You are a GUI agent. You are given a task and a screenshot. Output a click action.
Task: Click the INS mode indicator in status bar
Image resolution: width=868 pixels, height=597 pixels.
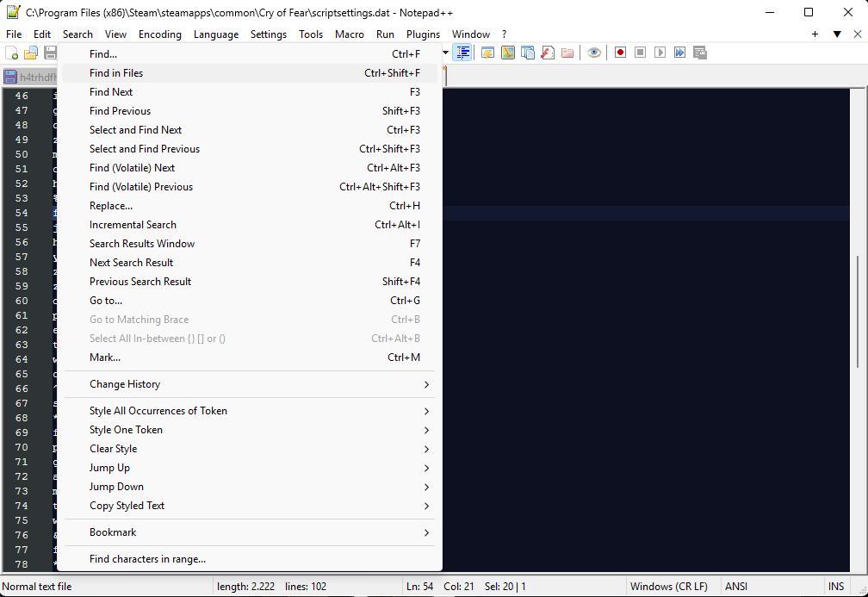(836, 587)
